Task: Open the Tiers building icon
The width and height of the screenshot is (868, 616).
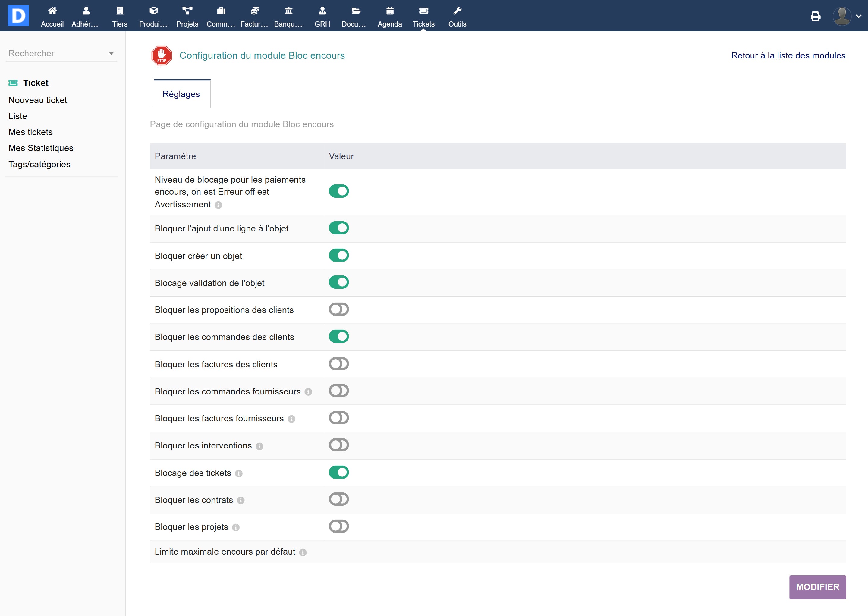Action: point(120,11)
